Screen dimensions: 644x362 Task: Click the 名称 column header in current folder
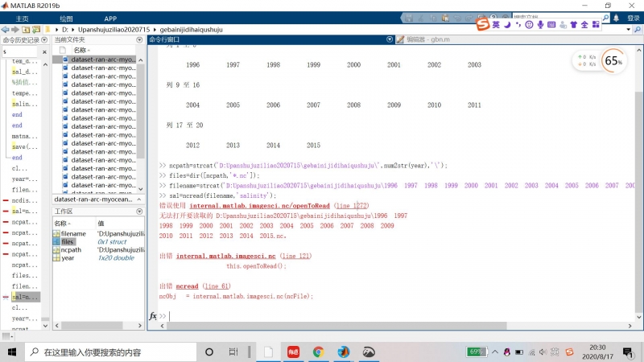pos(80,50)
